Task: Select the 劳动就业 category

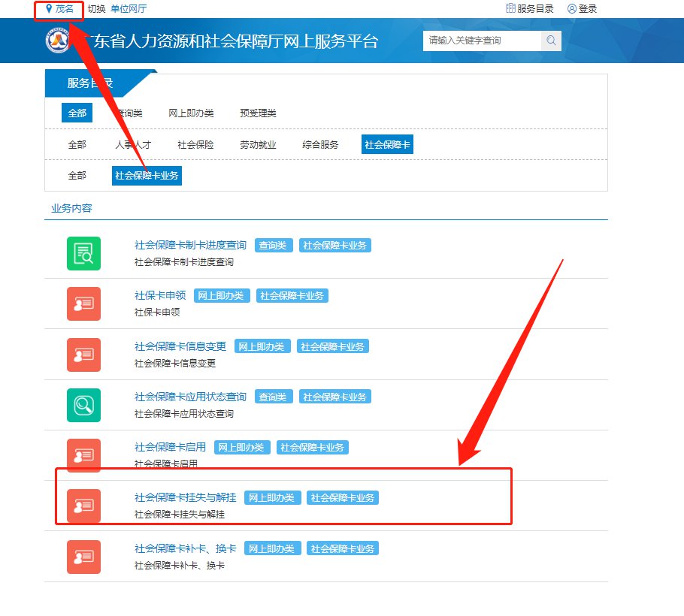Action: (x=258, y=144)
